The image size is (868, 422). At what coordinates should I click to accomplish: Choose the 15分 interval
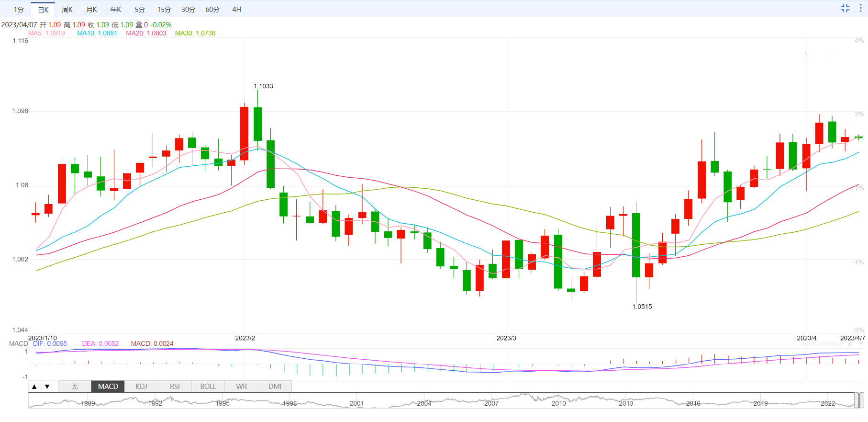164,10
